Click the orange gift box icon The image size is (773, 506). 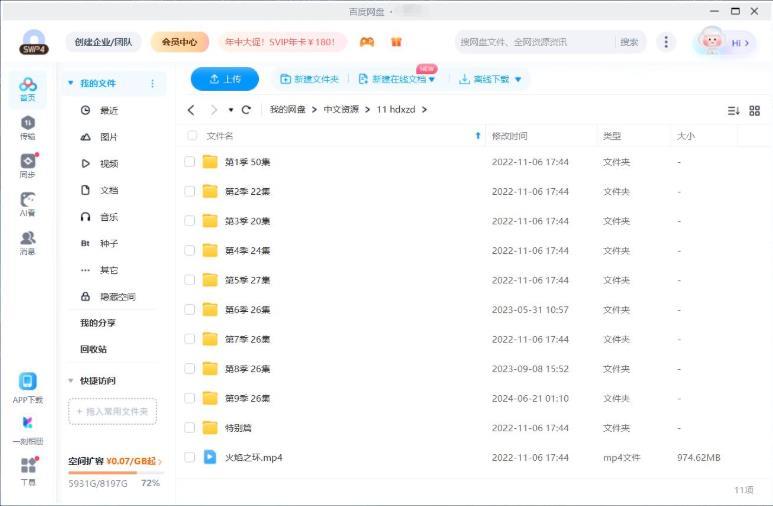[x=396, y=42]
